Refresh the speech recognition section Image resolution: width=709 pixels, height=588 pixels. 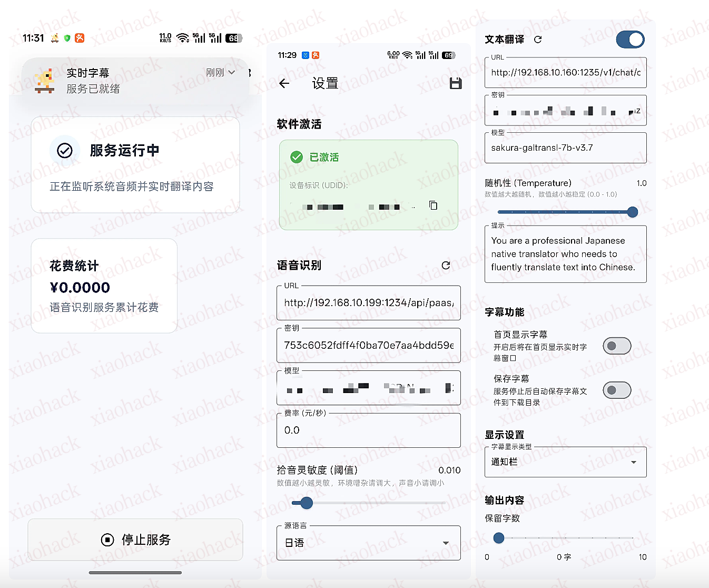point(446,266)
